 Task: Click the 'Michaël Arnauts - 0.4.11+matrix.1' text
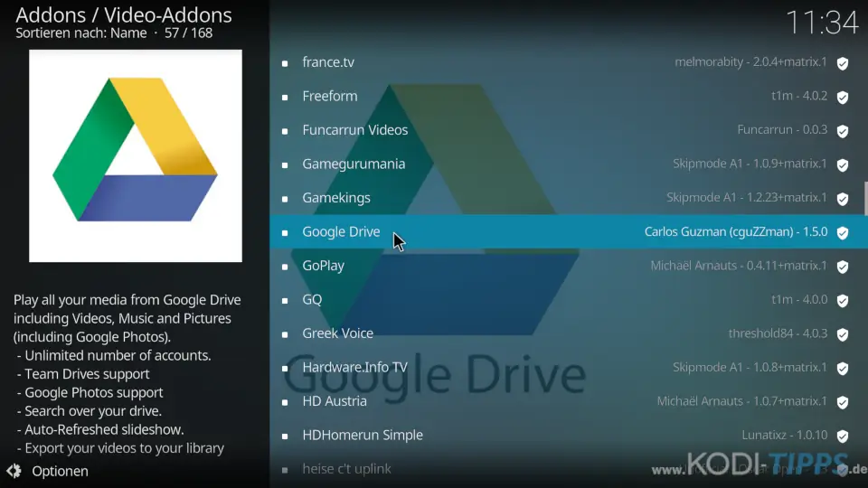(x=739, y=266)
